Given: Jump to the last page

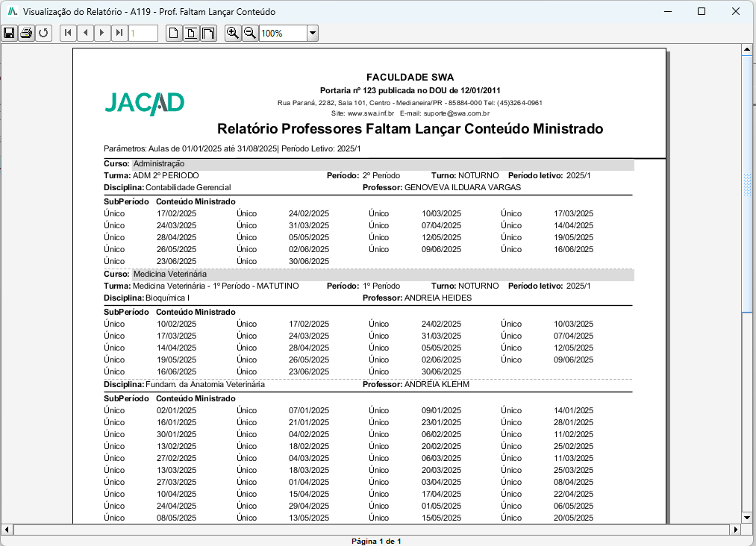Looking at the screenshot, I should (x=119, y=33).
